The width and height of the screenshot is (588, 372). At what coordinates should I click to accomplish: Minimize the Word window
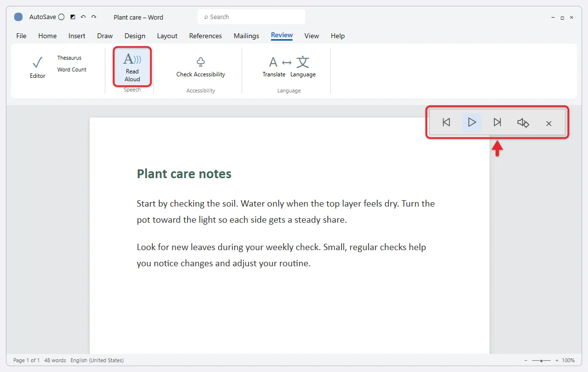(x=553, y=17)
